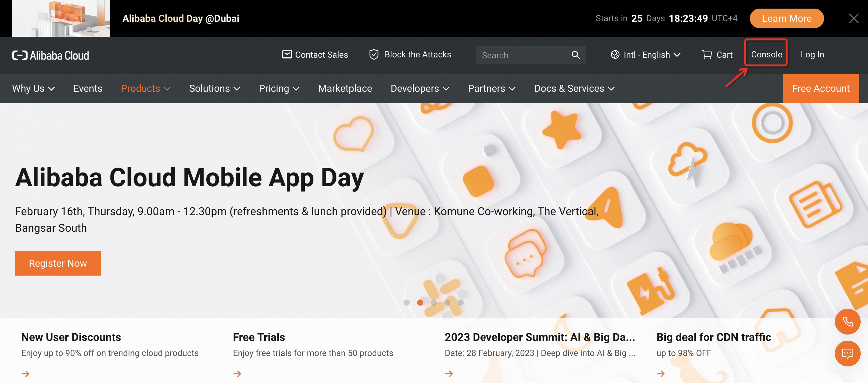The width and height of the screenshot is (868, 383).
Task: Click the globe language icon
Action: point(615,55)
